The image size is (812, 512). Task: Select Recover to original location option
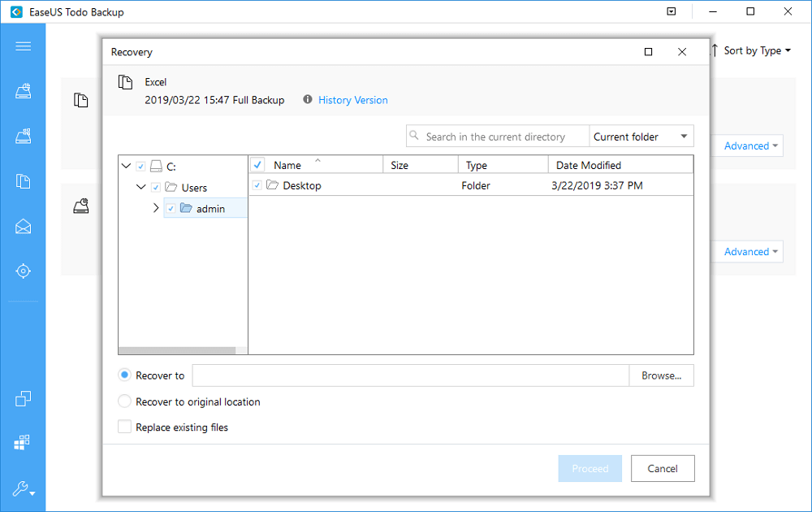pos(125,401)
